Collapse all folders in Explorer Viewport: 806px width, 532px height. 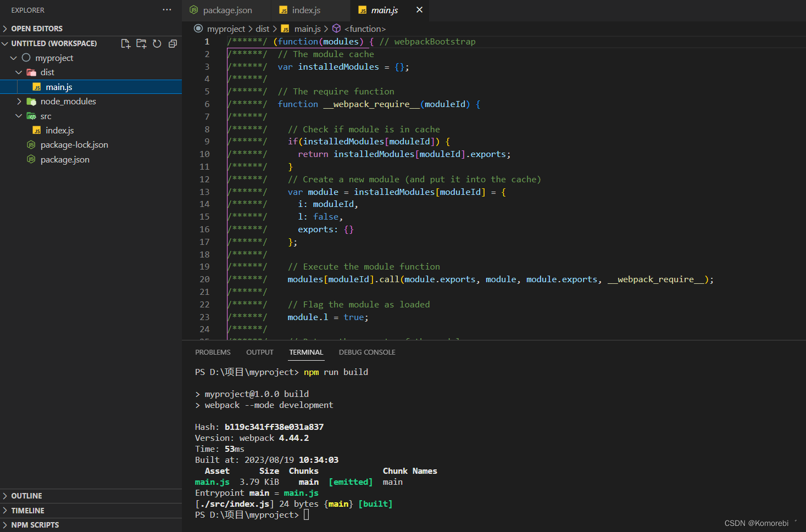tap(173, 43)
